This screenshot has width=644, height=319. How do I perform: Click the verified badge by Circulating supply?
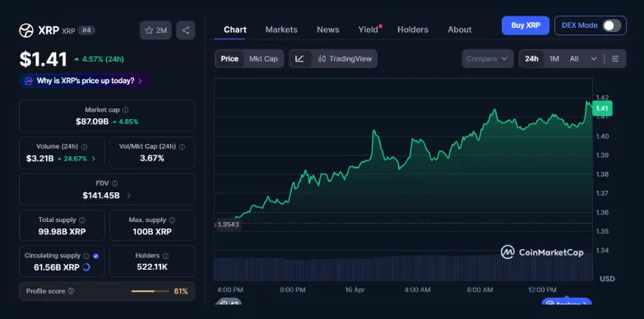95,256
